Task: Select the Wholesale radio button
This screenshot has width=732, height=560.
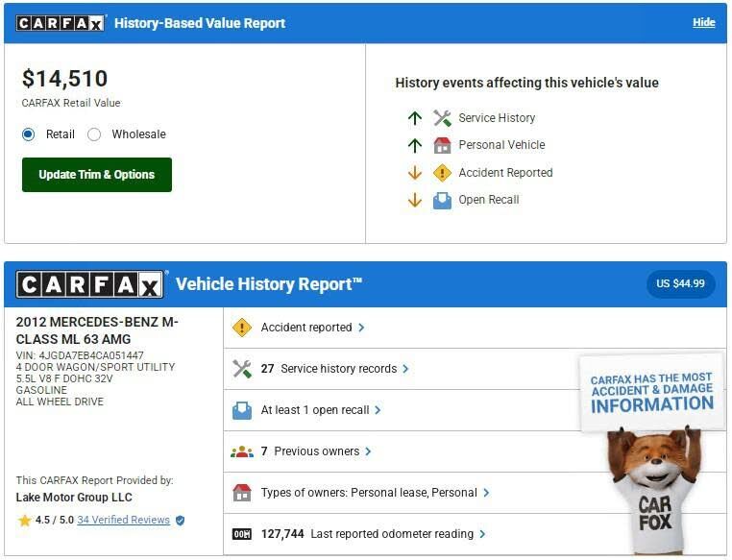Action: 94,134
